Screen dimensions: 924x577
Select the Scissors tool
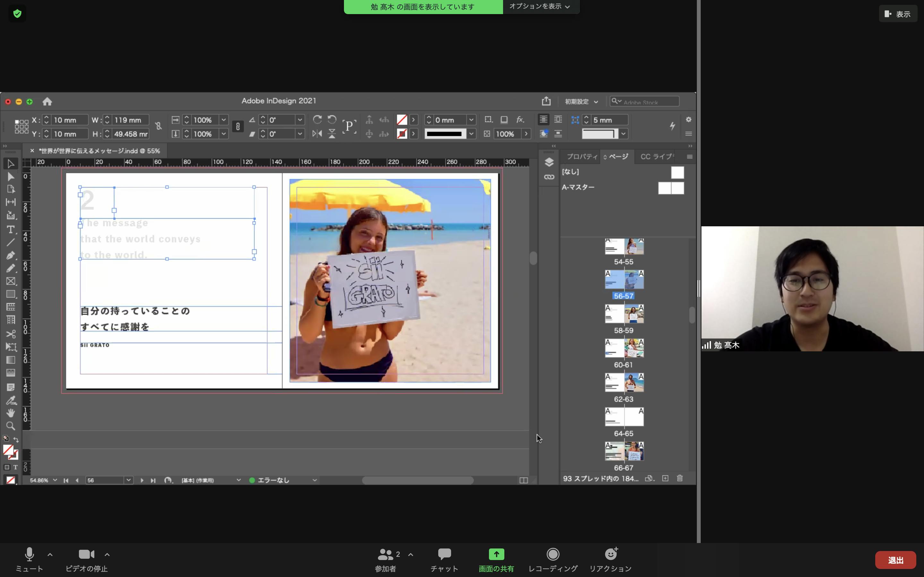(11, 334)
